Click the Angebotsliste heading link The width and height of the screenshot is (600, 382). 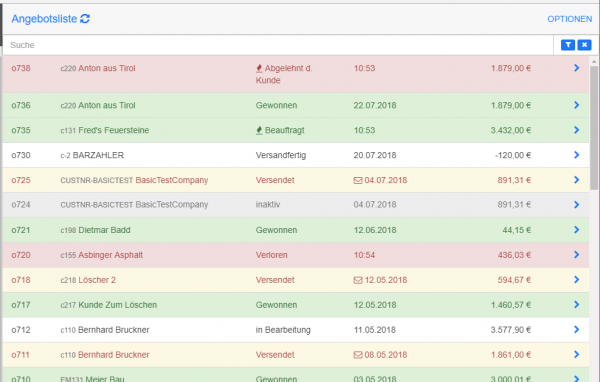[x=44, y=18]
